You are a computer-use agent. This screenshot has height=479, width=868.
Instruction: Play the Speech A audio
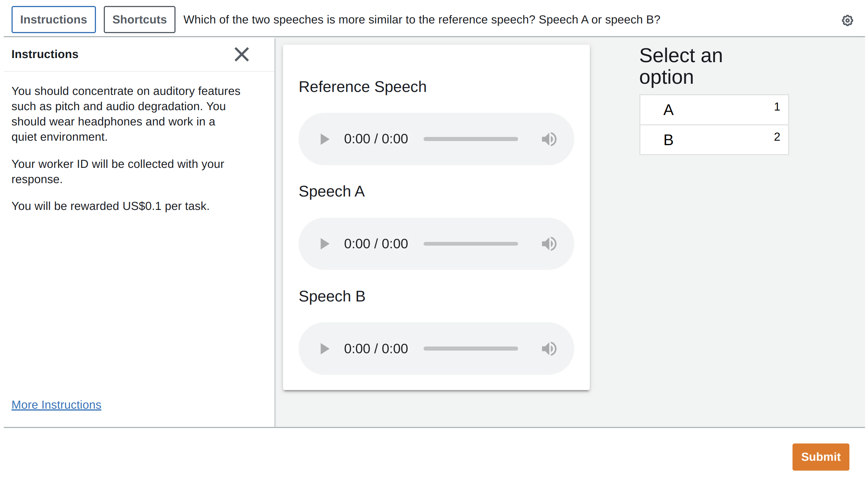pyautogui.click(x=324, y=244)
